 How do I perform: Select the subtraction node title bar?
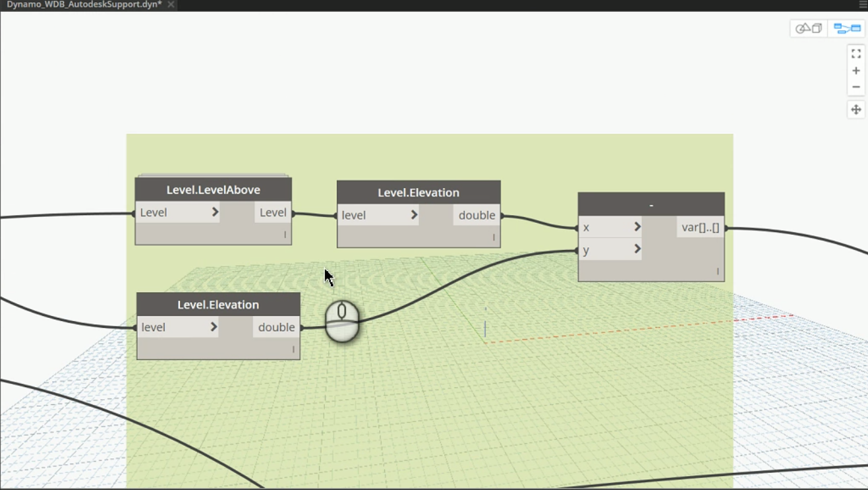pyautogui.click(x=651, y=204)
